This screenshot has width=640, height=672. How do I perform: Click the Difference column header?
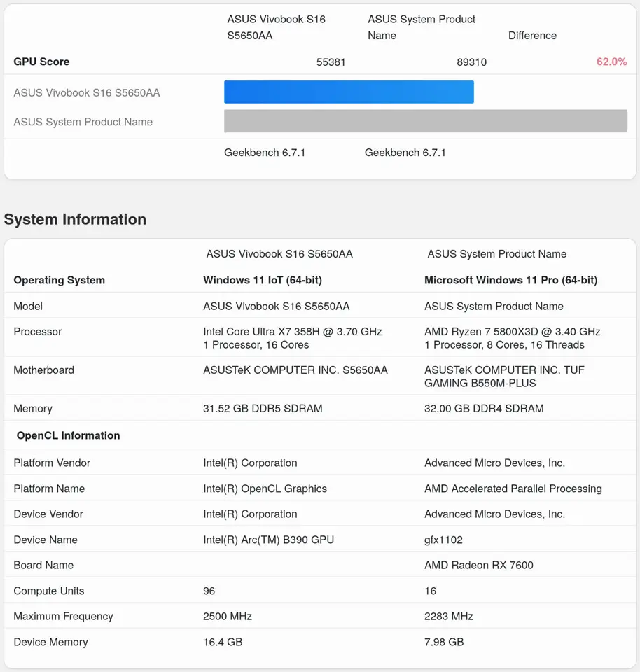(x=532, y=36)
